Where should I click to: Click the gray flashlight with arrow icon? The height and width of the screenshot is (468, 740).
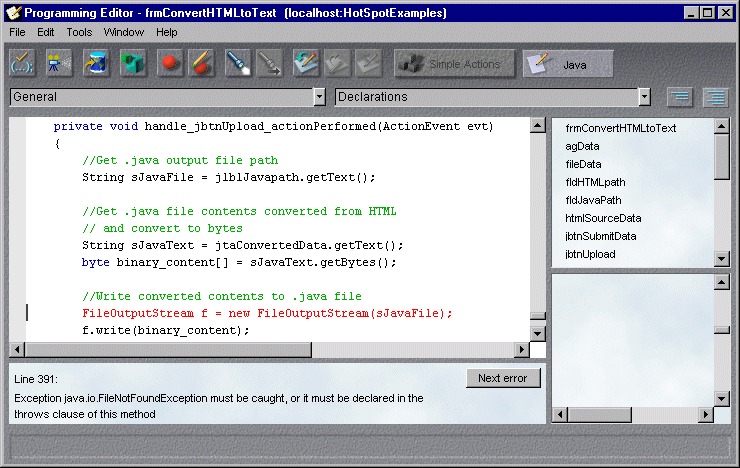pyautogui.click(x=270, y=63)
